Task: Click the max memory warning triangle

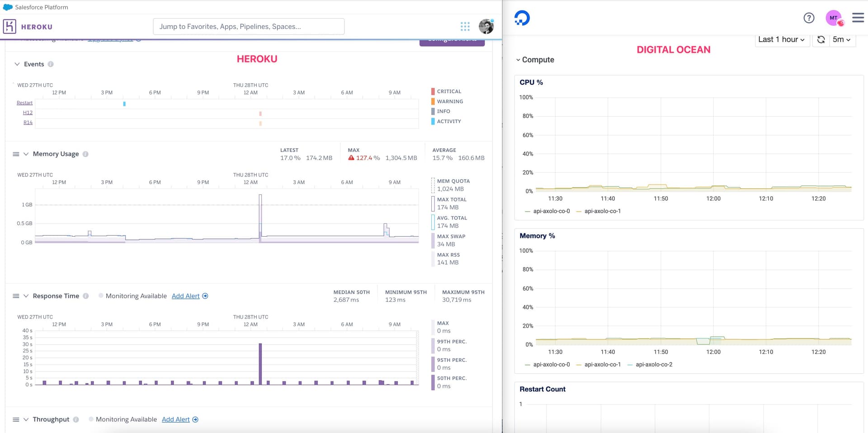Action: pyautogui.click(x=351, y=158)
